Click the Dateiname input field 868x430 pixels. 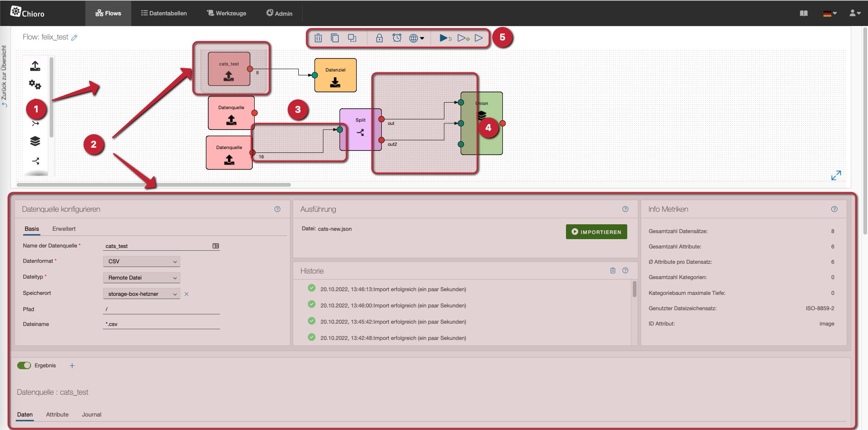[161, 324]
